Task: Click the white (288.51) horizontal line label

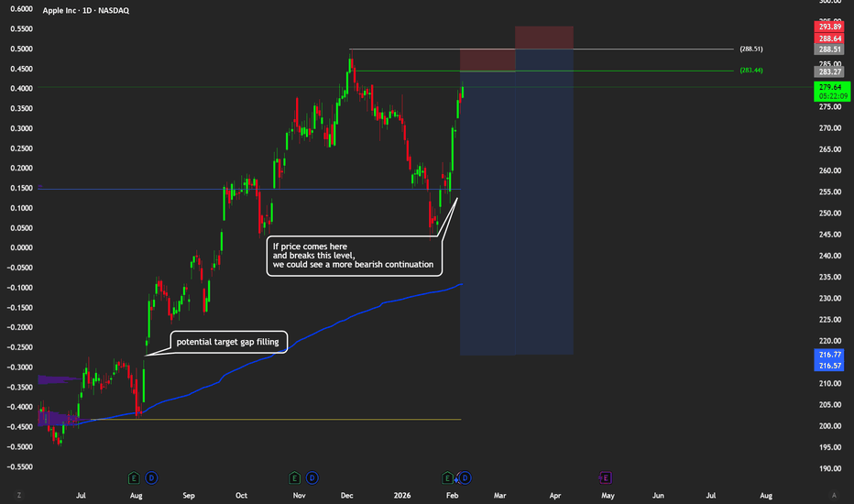Action: coord(751,49)
